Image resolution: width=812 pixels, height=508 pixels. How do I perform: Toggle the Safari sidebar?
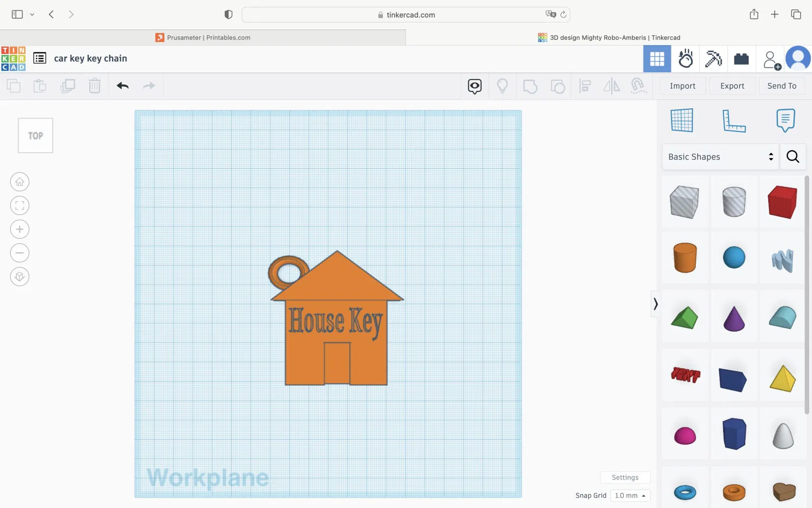click(x=17, y=15)
